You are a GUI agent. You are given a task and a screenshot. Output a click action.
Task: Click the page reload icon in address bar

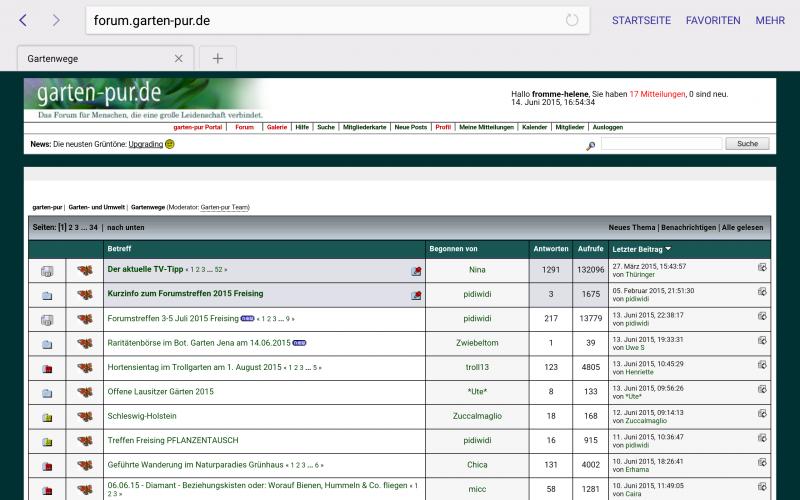tap(572, 20)
